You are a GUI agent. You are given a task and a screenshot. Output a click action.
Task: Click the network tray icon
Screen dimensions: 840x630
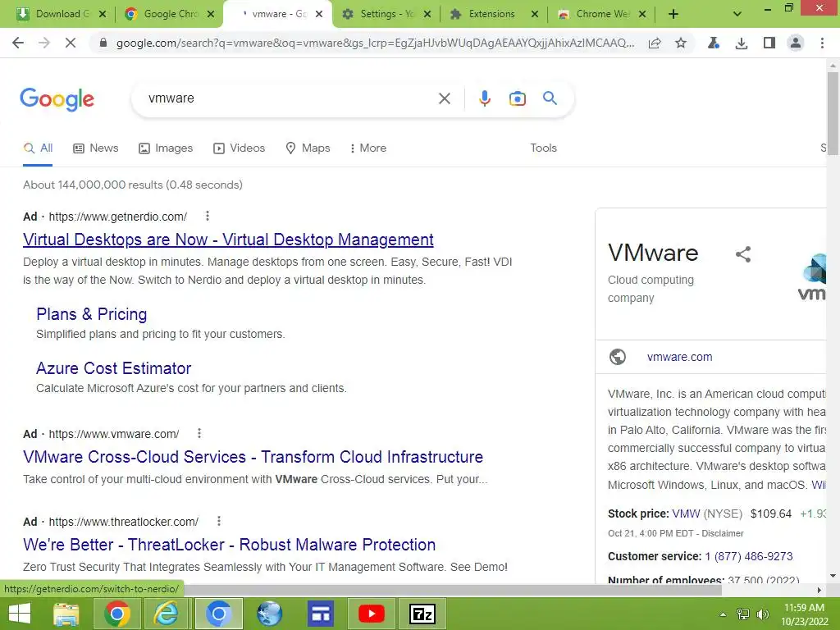click(x=743, y=614)
